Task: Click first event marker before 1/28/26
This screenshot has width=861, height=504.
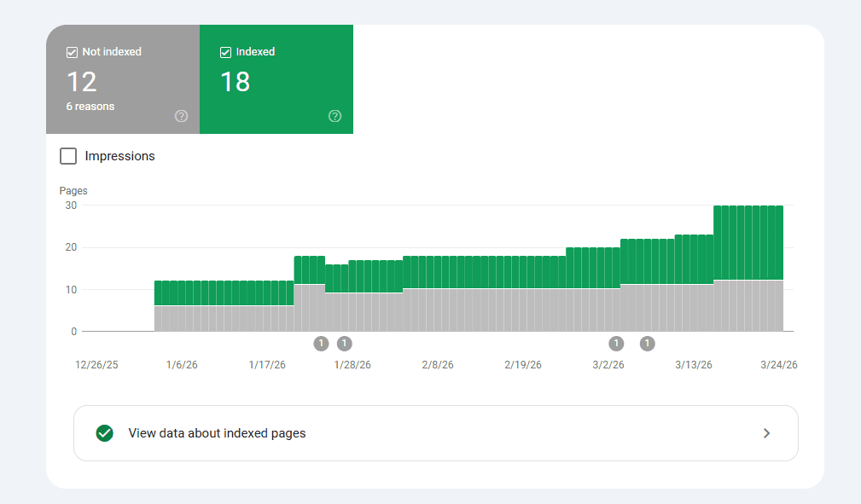Action: 321,343
